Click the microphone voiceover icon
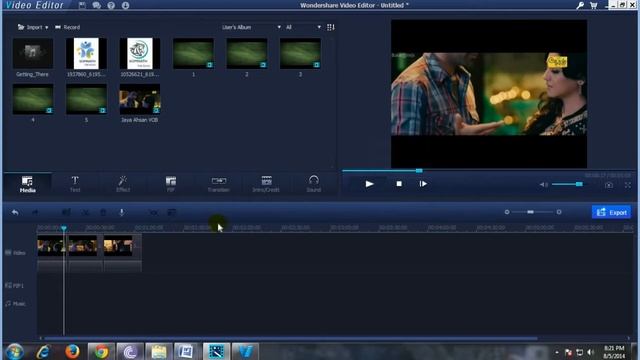 (x=121, y=213)
